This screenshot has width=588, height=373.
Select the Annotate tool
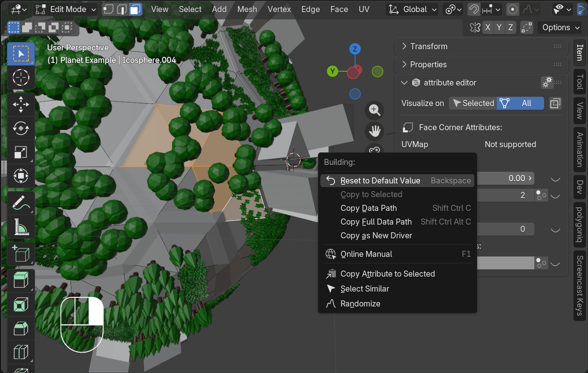(x=21, y=203)
